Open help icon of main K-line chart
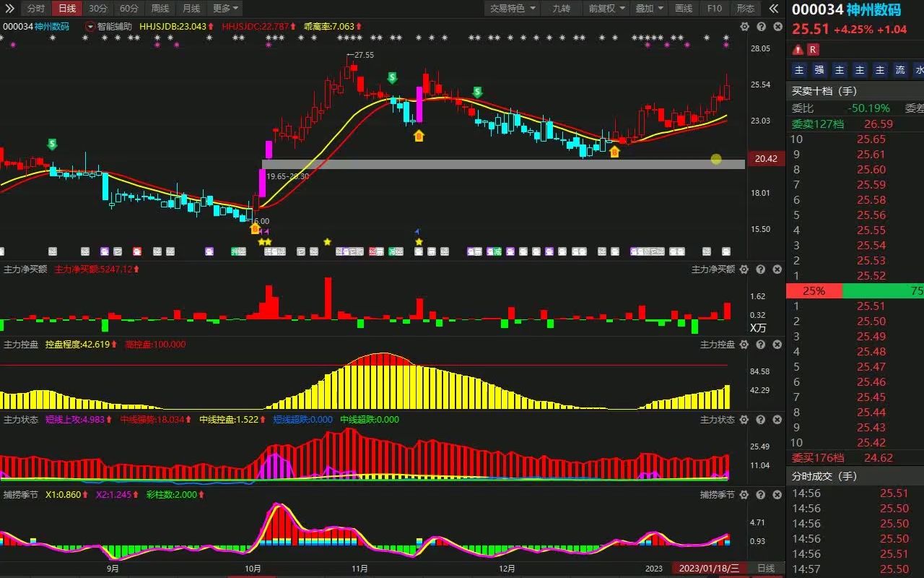The height and width of the screenshot is (578, 924). tap(761, 27)
